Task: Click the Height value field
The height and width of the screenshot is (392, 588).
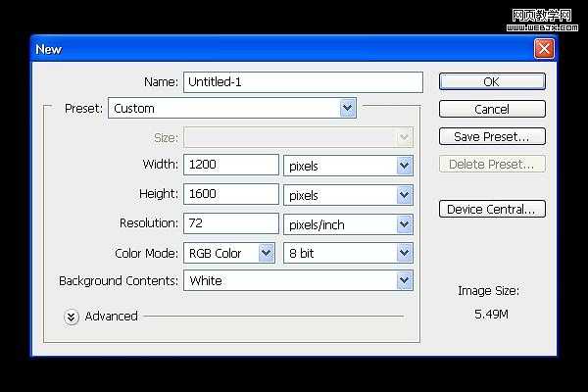Action: point(230,195)
